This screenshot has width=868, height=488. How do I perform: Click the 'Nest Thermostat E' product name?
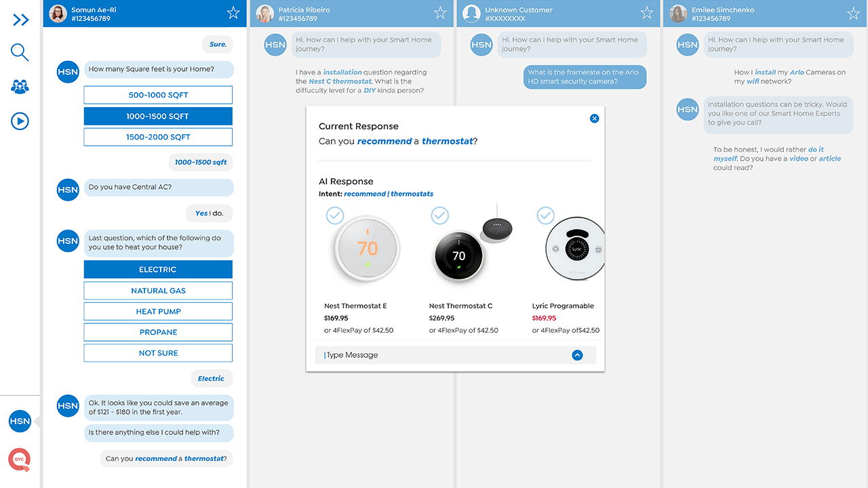coord(355,306)
